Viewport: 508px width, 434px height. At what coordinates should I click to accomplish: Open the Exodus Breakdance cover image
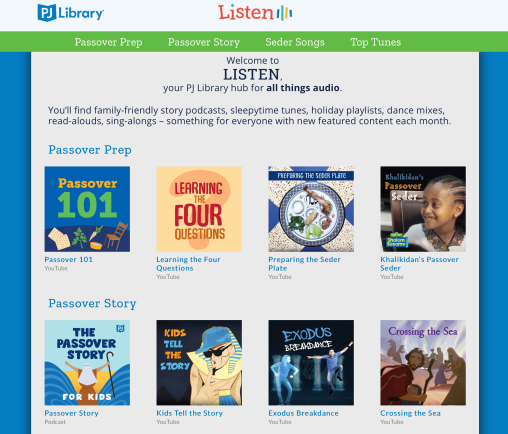311,363
